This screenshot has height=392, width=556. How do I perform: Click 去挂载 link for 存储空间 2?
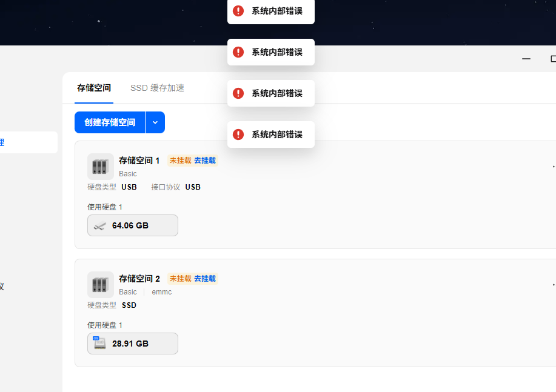(205, 279)
